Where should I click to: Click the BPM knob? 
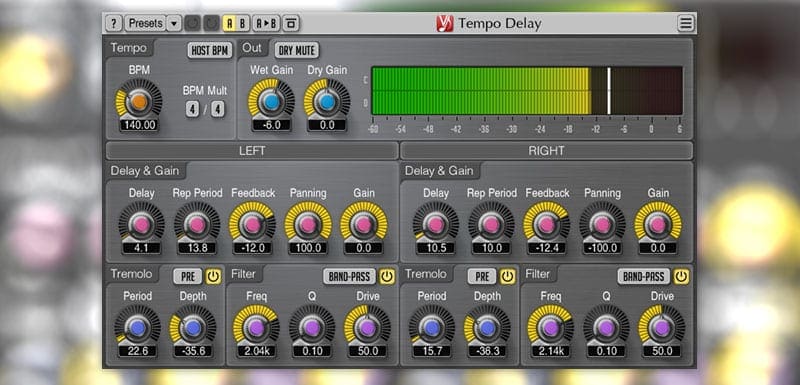[x=139, y=101]
